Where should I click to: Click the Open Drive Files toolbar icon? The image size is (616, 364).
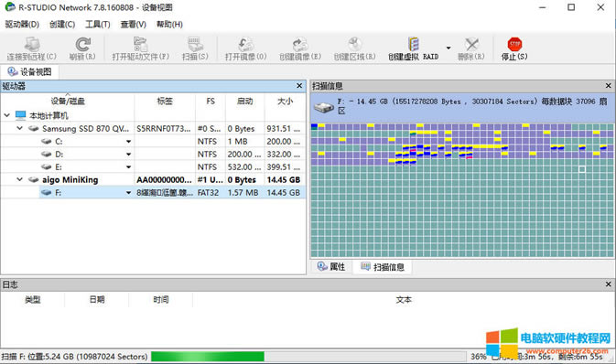click(x=140, y=44)
